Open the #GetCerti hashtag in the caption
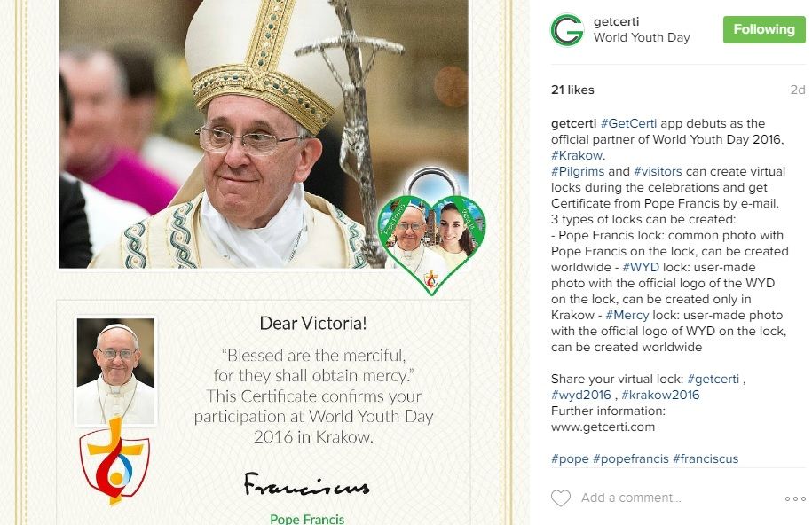This screenshot has height=525, width=812. click(628, 124)
